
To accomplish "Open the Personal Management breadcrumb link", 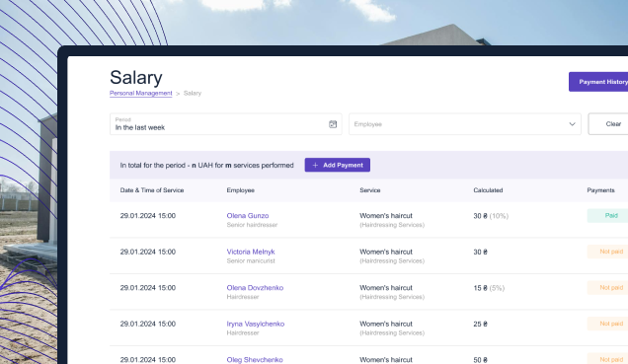I will coord(140,93).
